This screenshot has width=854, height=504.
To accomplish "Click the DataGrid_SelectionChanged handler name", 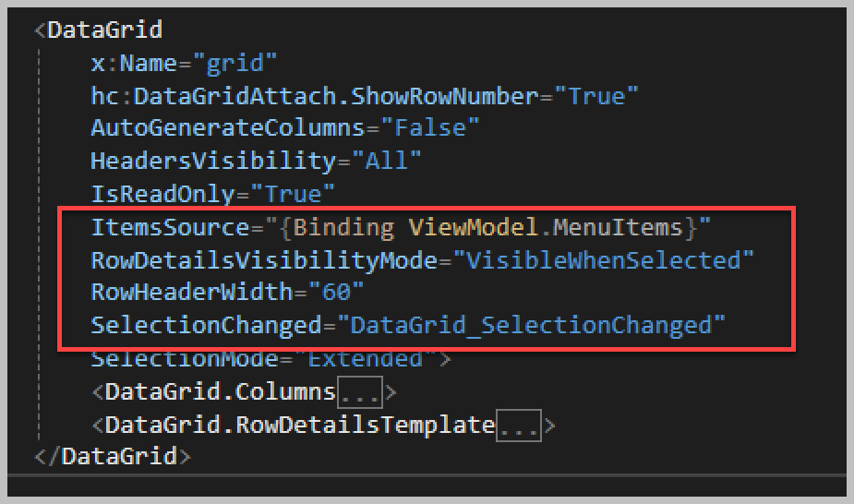I will [x=531, y=326].
